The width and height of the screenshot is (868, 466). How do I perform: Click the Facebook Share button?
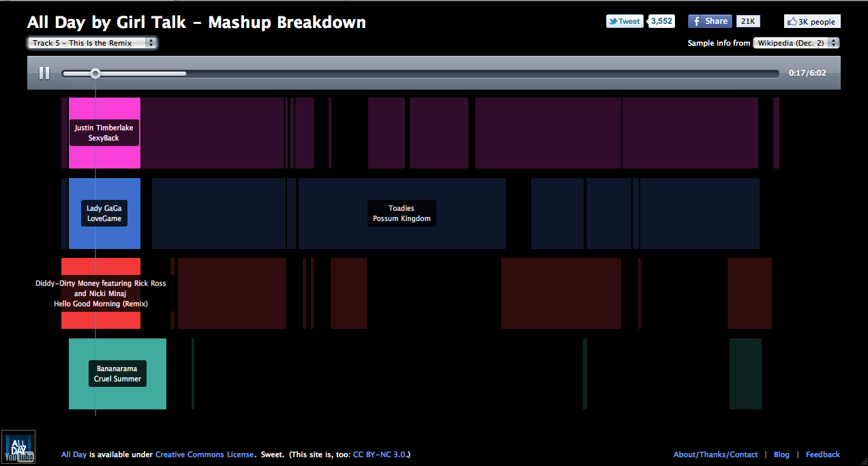click(710, 21)
